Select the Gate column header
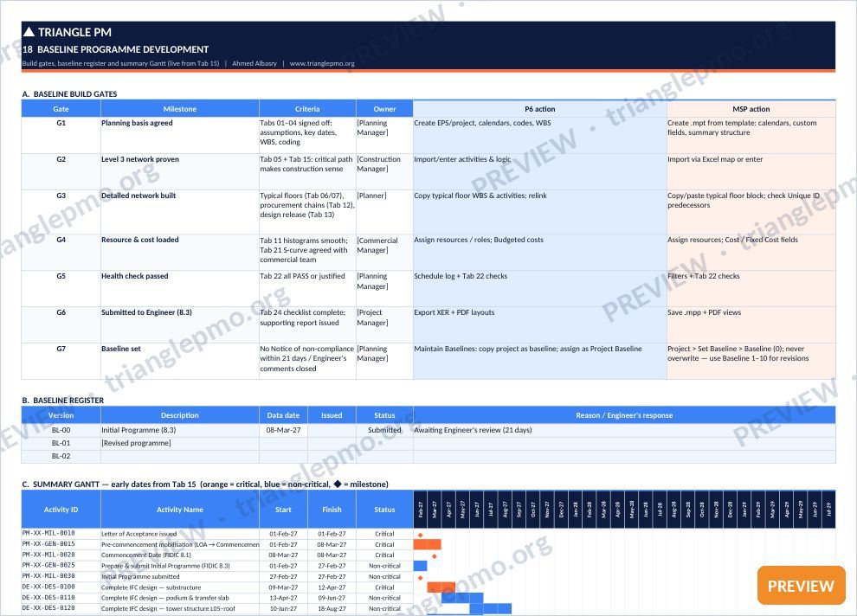This screenshot has width=857, height=616. [x=61, y=109]
